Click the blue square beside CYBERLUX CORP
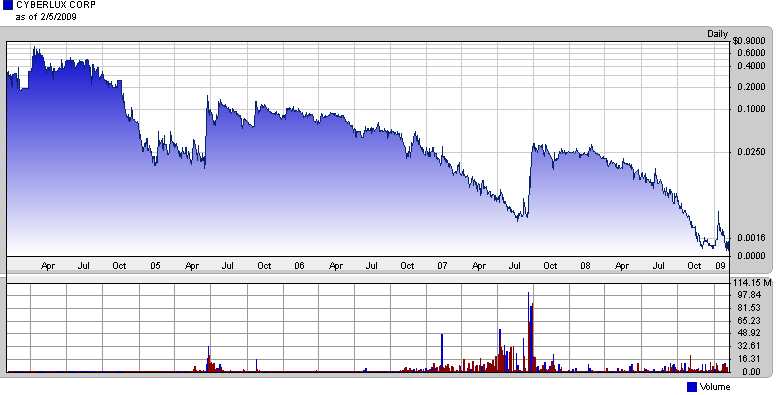Screen dimensions: 777x395 tap(7, 5)
